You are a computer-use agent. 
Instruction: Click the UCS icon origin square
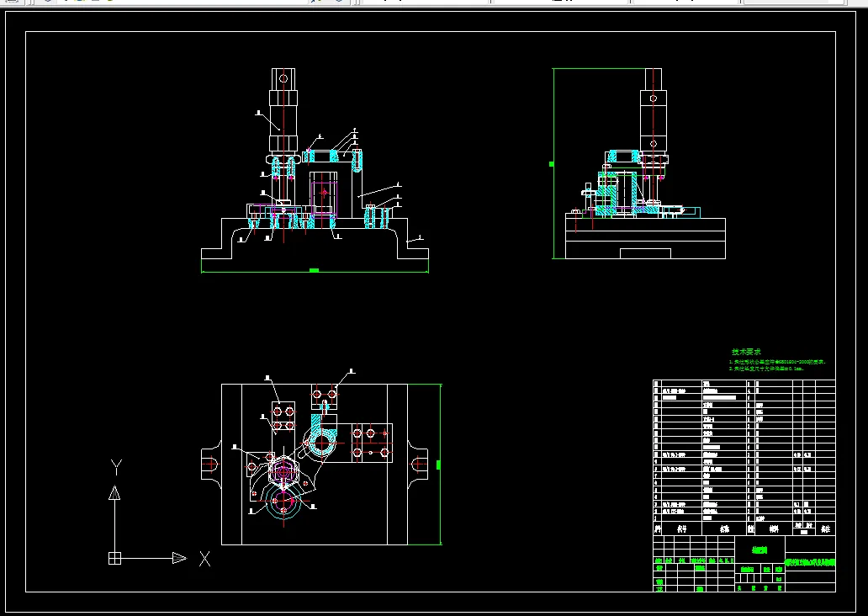114,559
